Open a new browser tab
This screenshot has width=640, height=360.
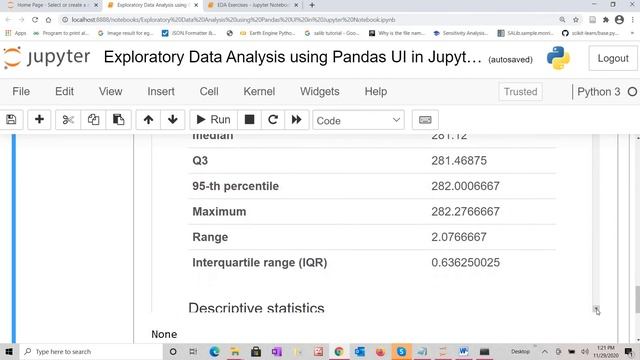click(312, 5)
